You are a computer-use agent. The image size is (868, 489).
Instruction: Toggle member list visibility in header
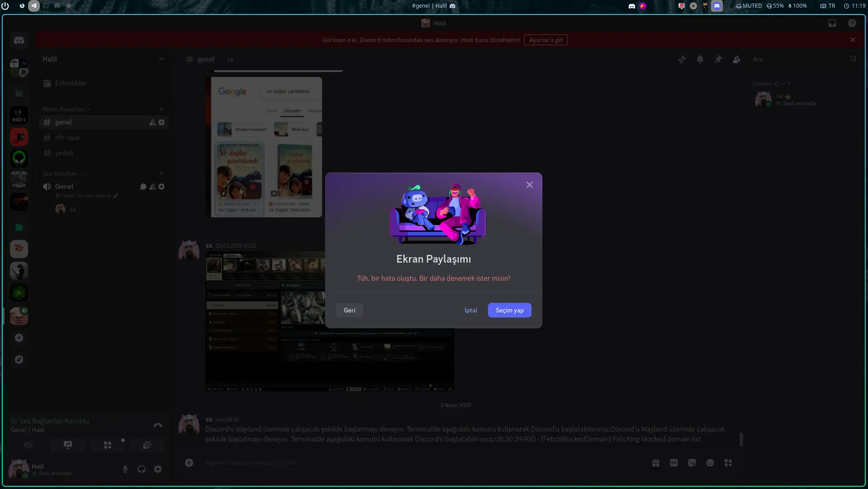[736, 59]
